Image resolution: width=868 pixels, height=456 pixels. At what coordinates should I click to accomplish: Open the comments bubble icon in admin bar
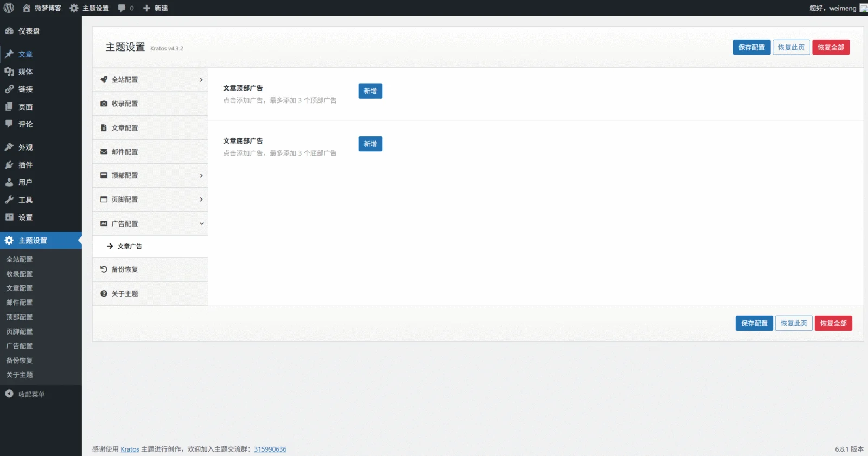[122, 8]
